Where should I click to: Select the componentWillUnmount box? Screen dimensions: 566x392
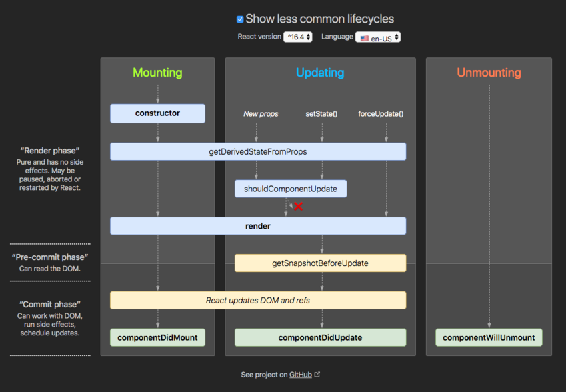tap(489, 337)
